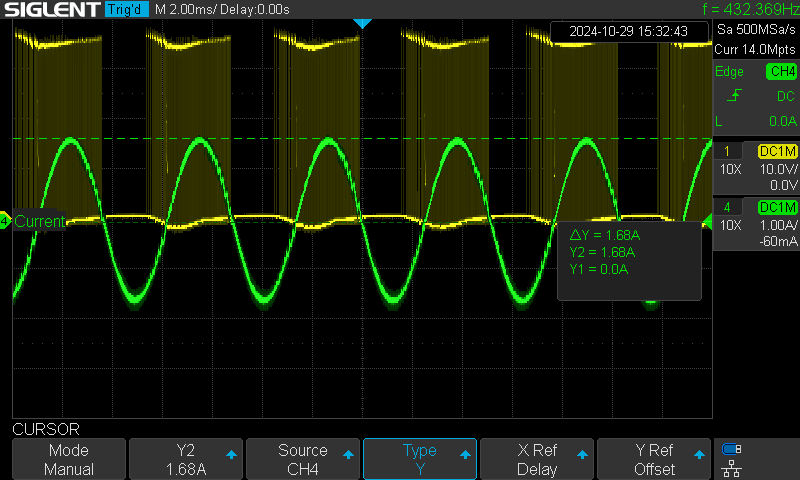Click the SIGLENT logo
800x480 pixels.
pyautogui.click(x=52, y=9)
